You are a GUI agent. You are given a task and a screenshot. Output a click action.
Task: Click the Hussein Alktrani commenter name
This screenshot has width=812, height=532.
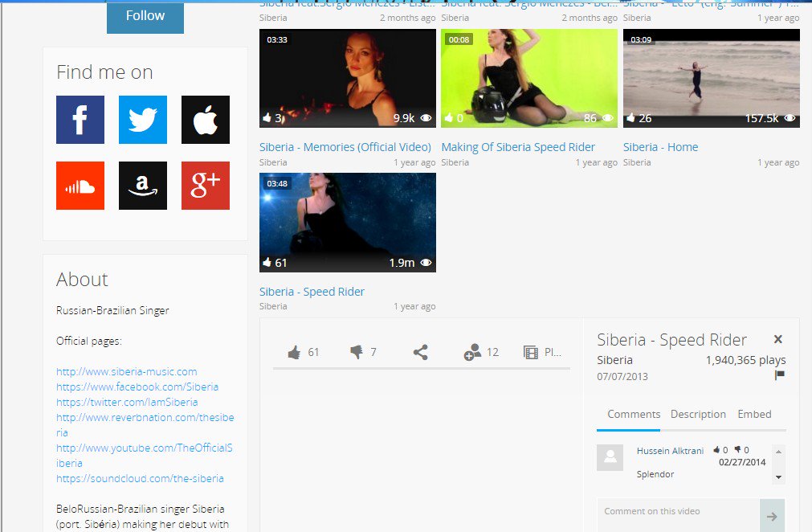[670, 451]
